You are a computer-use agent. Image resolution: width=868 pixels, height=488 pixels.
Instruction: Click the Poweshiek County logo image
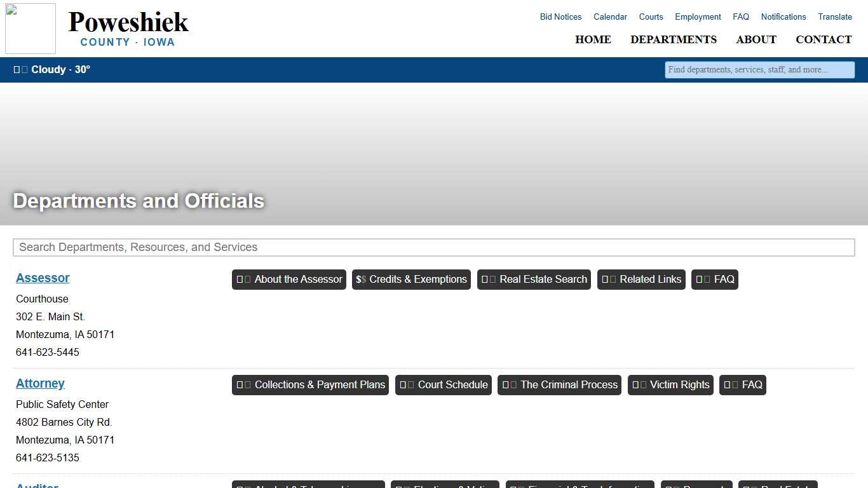(31, 29)
